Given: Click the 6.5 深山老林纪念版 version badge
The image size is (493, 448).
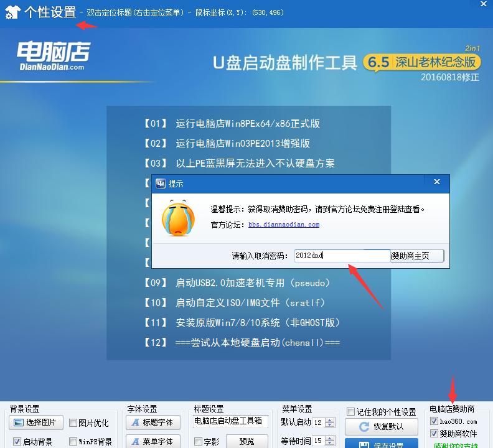Looking at the screenshot, I should tap(421, 62).
